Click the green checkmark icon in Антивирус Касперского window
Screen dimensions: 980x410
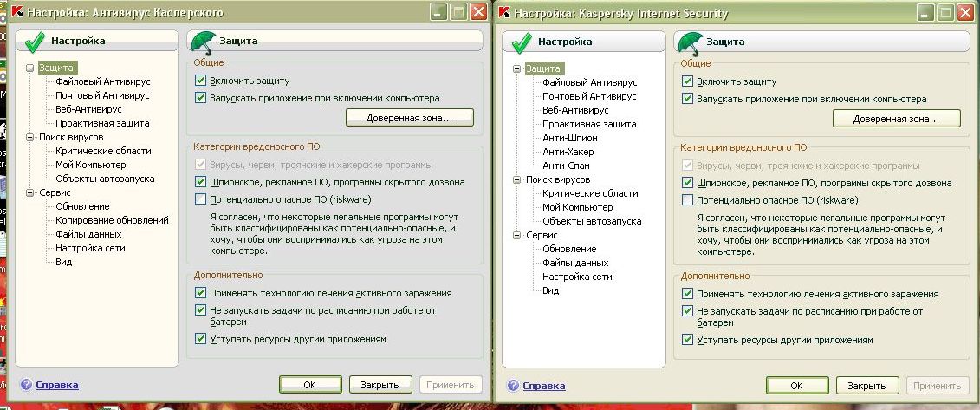(x=34, y=42)
